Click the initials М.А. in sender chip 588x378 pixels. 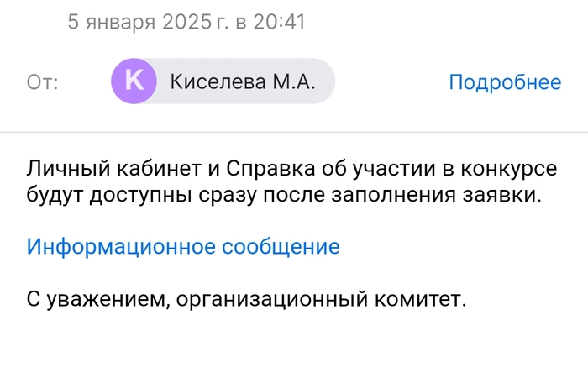click(291, 81)
